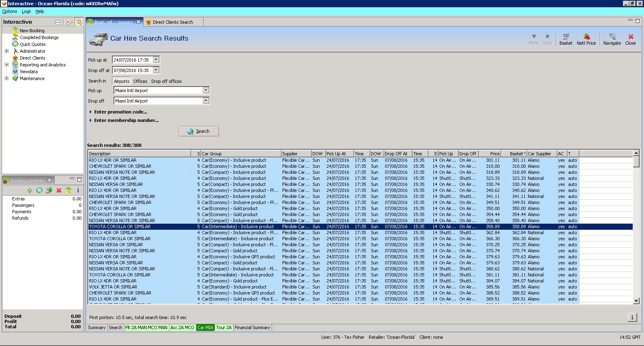Screen dimensions: 644x346
Task: Sort results by the Basket column header
Action: [x=514, y=154]
